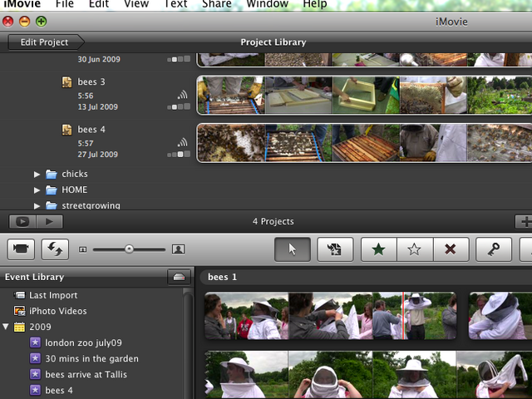Collapse the 2009 events group
This screenshot has height=399, width=532.
pos(6,327)
